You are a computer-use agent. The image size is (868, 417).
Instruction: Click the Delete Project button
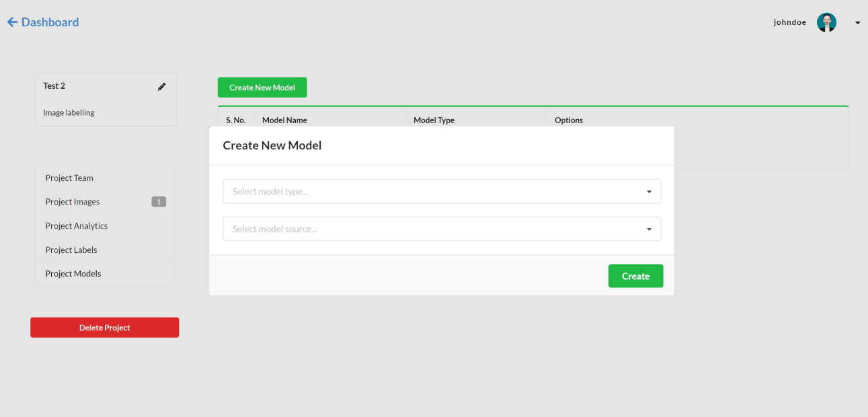(104, 328)
